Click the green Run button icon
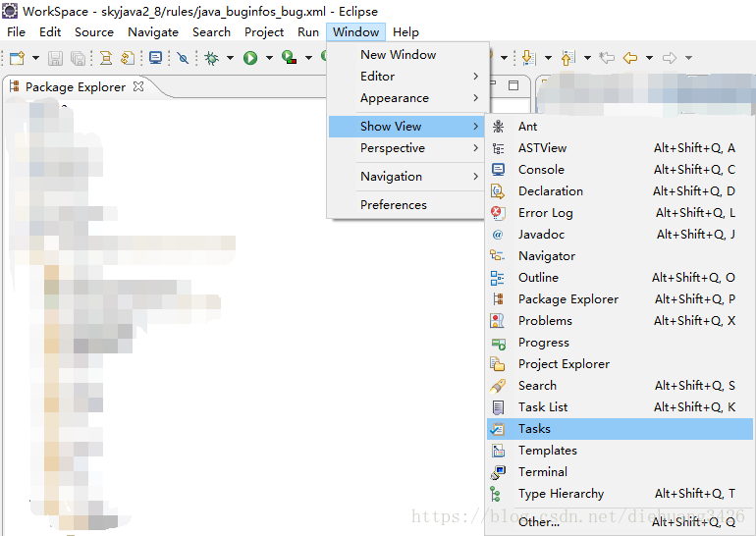This screenshot has width=756, height=536. pos(250,58)
